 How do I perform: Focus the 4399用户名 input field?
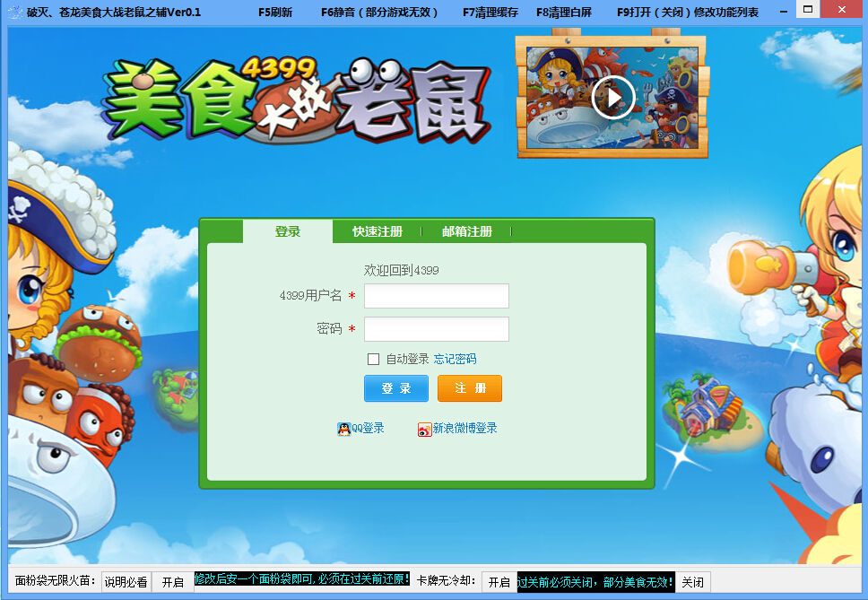click(x=436, y=296)
